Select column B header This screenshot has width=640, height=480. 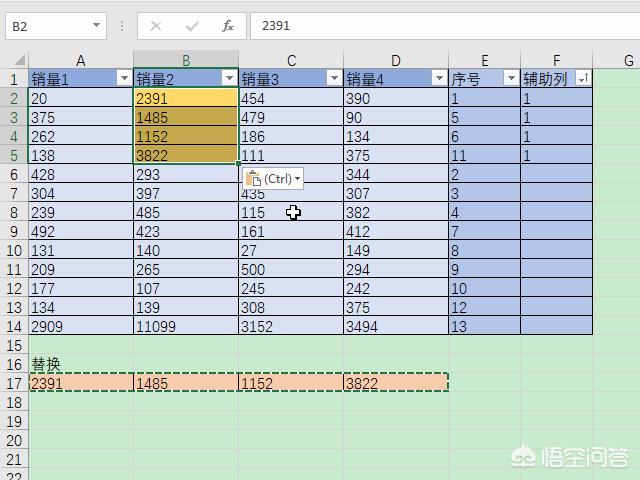pos(186,60)
